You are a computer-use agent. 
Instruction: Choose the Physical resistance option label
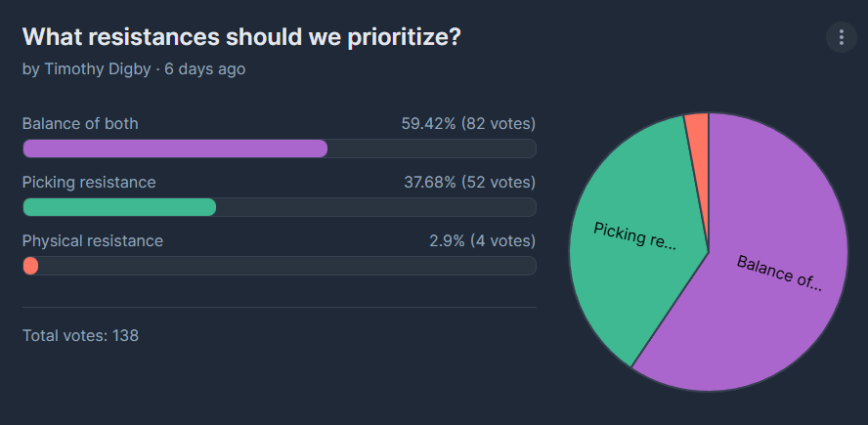coord(93,240)
